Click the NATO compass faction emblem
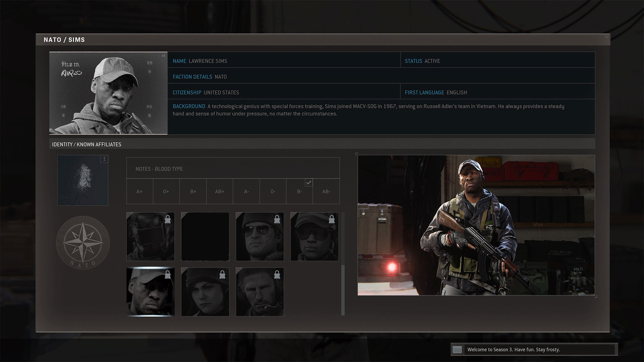This screenshot has width=644, height=362. 83,242
